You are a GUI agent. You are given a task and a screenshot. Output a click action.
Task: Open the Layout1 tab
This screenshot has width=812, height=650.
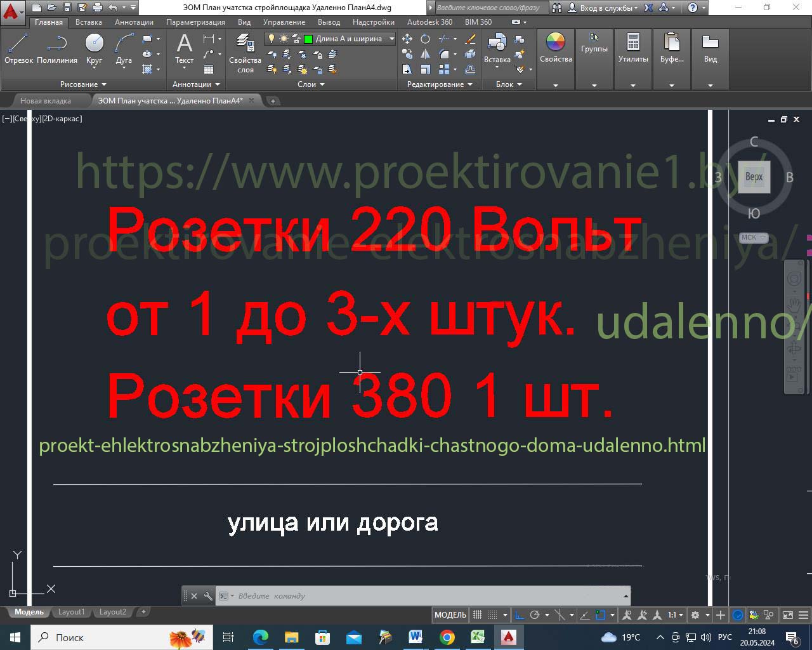pyautogui.click(x=71, y=612)
